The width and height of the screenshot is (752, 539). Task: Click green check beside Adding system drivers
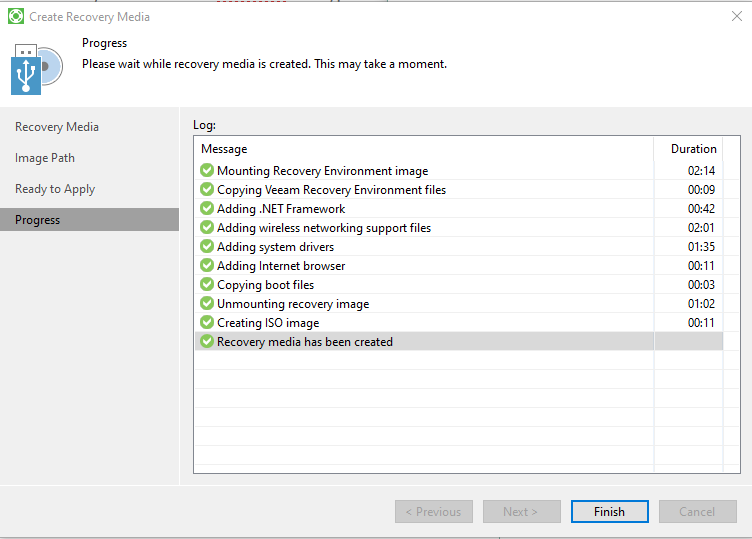207,246
